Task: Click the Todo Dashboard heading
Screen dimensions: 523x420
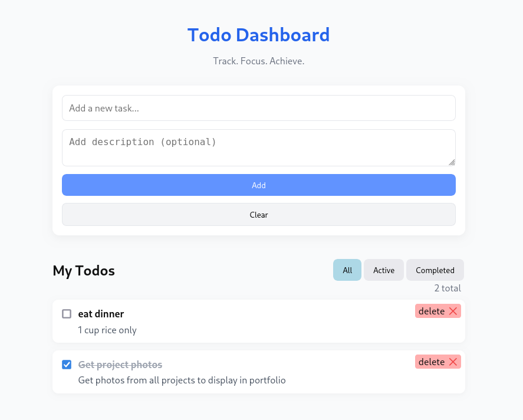Action: [259, 35]
